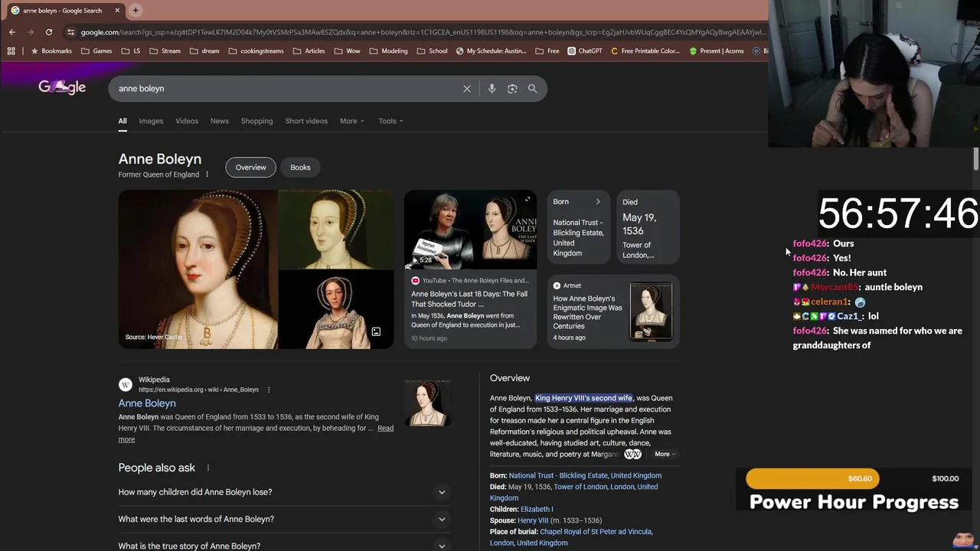Expand the YouTube video card fullscreen icon
This screenshot has height=551, width=980.
[527, 200]
